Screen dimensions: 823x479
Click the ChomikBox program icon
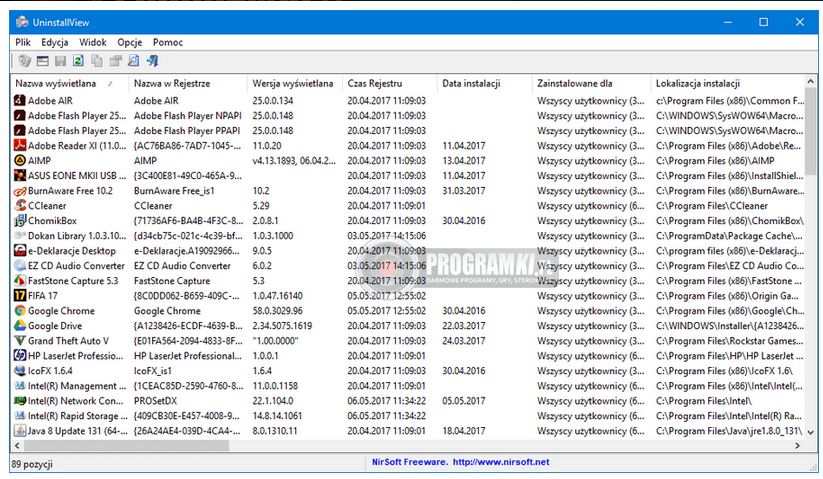pyautogui.click(x=19, y=220)
